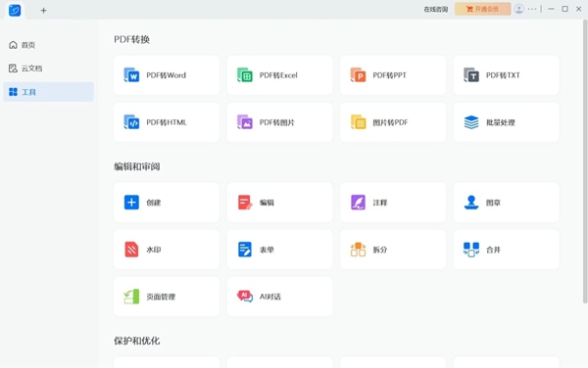This screenshot has height=368, width=588.
Task: Open the purple 注释 annotation icon
Action: 358,203
